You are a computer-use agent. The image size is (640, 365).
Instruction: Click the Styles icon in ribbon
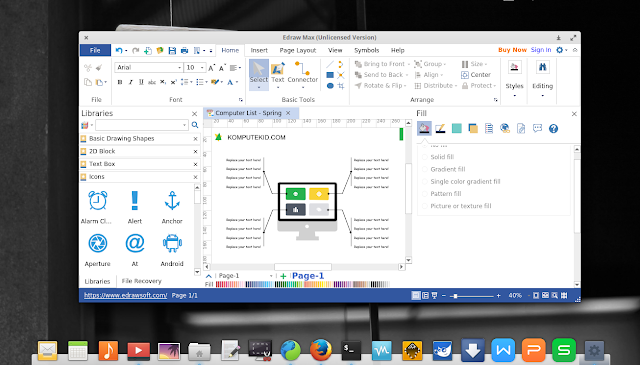coord(514,67)
